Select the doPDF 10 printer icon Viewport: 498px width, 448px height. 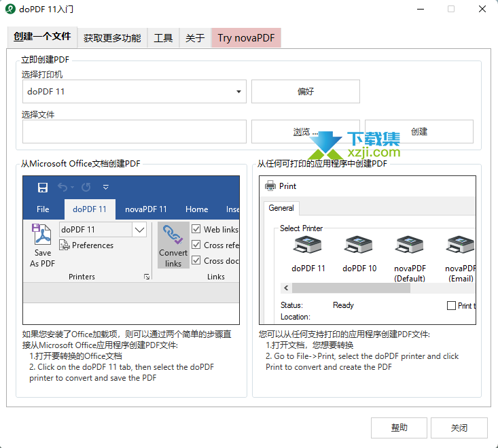[359, 245]
